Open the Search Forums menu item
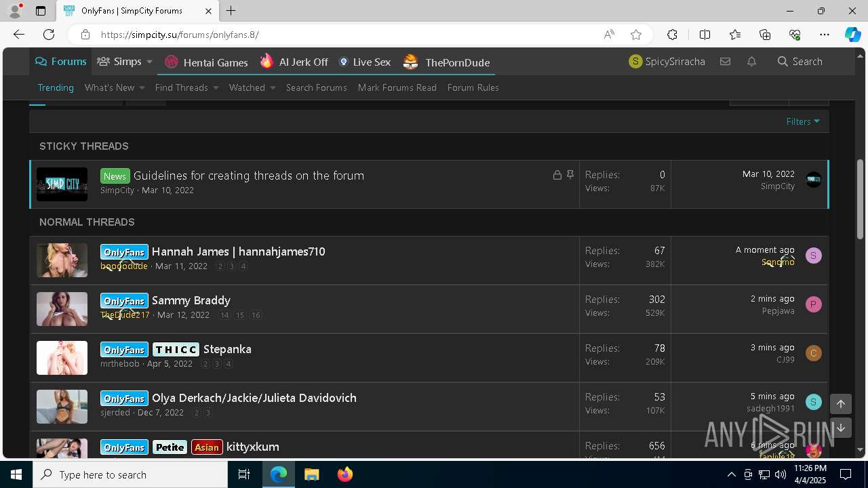Image resolution: width=868 pixels, height=488 pixels. 316,87
